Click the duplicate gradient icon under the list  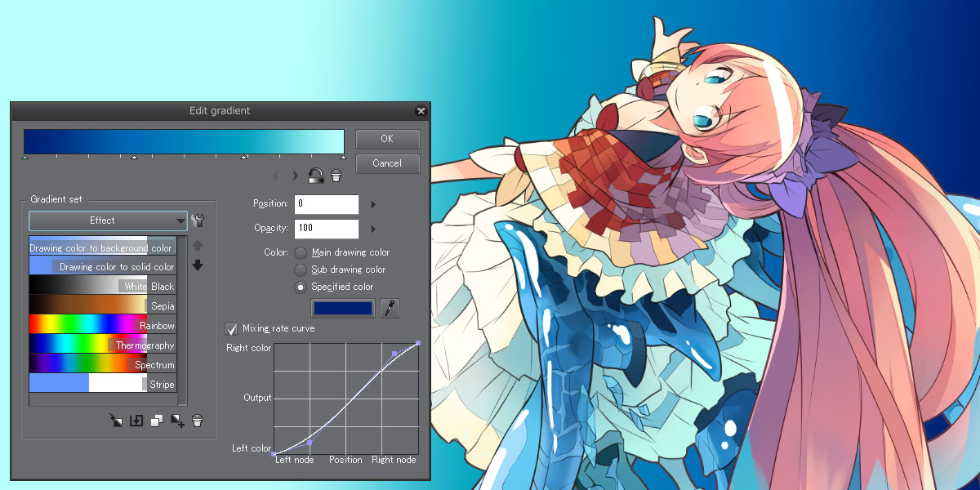[x=157, y=421]
